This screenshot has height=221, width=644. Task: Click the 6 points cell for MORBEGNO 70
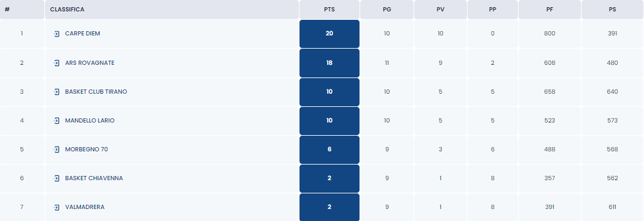point(330,150)
